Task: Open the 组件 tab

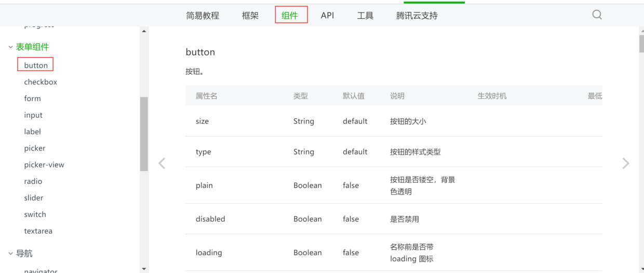Action: [x=290, y=16]
